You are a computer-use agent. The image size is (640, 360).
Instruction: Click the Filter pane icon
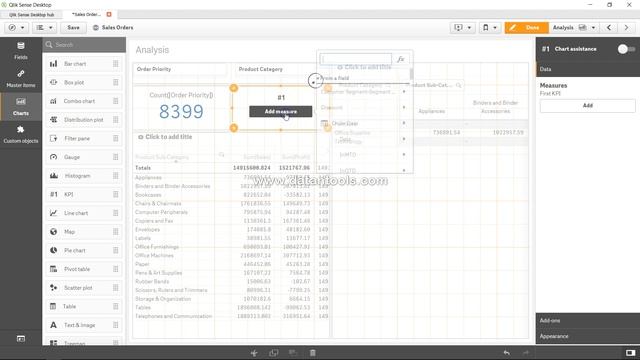[x=53, y=138]
